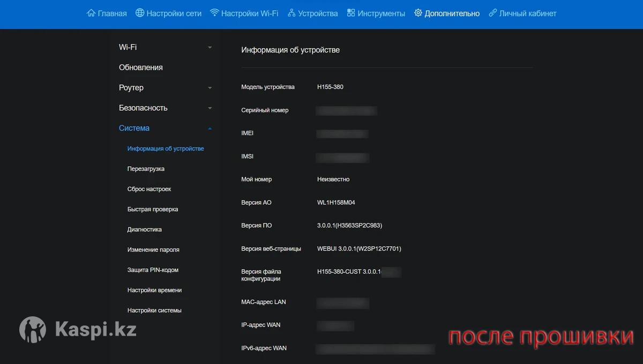Go to Быстрая проверка

click(x=153, y=209)
